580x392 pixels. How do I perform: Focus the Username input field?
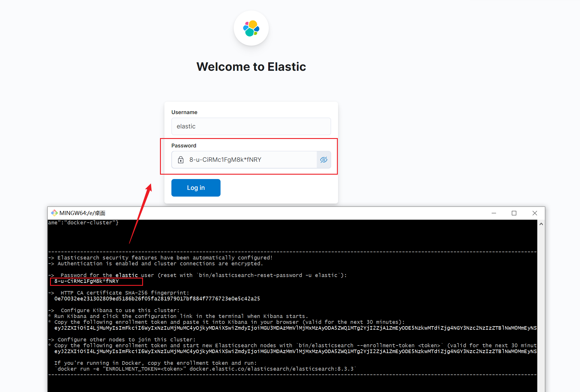(251, 126)
